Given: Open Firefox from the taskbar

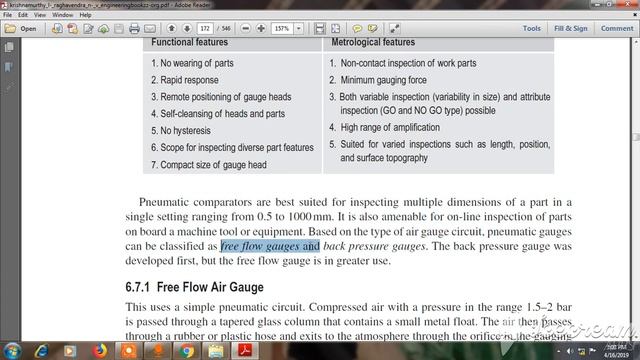Looking at the screenshot, I should (99, 351).
